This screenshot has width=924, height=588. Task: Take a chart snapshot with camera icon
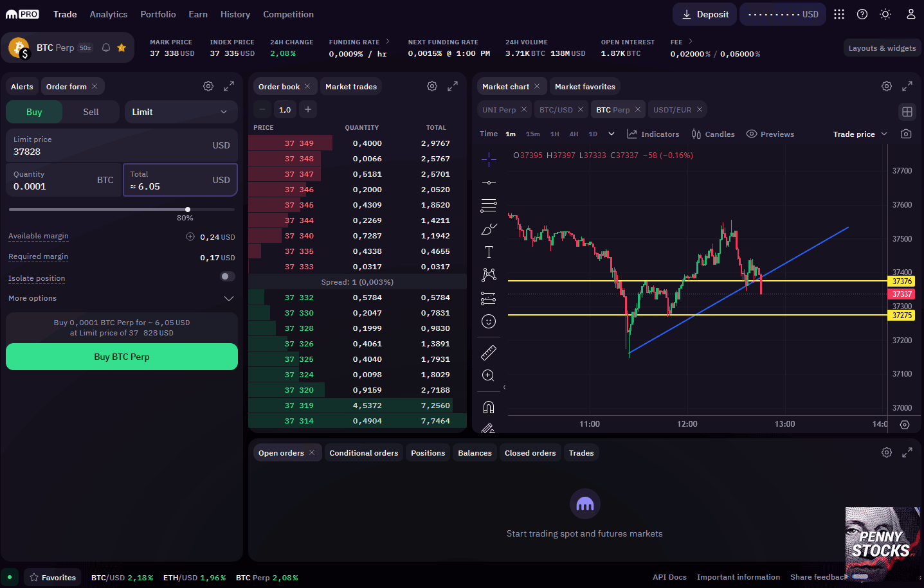tap(906, 134)
